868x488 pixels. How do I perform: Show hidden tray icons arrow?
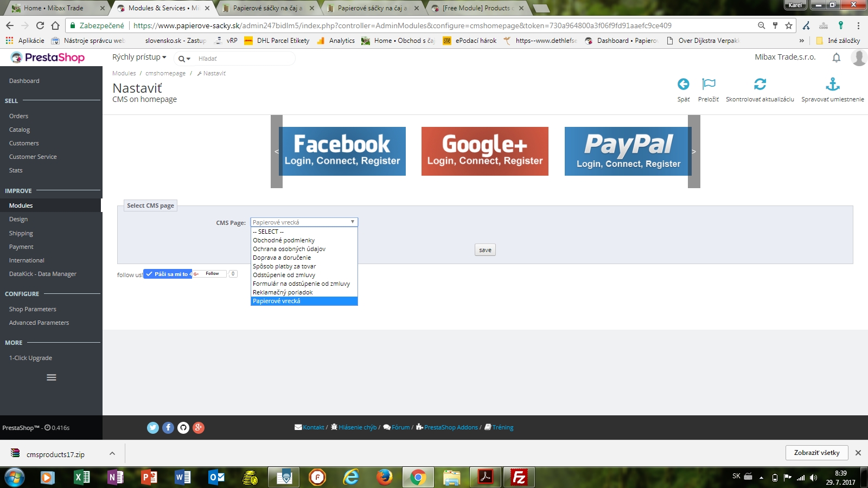pos(761,478)
